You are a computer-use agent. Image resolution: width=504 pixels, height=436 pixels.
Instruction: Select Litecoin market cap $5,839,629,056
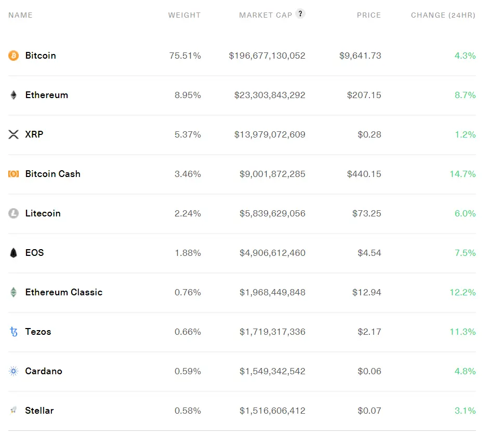coord(272,213)
